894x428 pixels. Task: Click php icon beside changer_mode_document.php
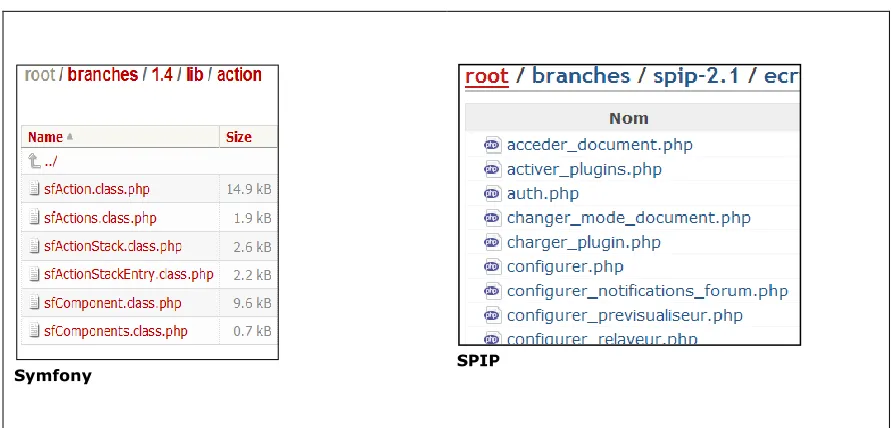click(492, 218)
